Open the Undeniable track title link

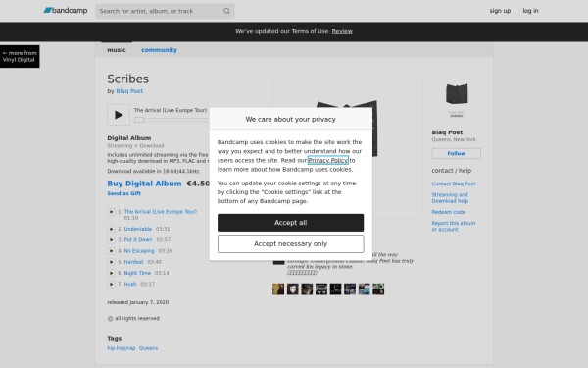[138, 229]
